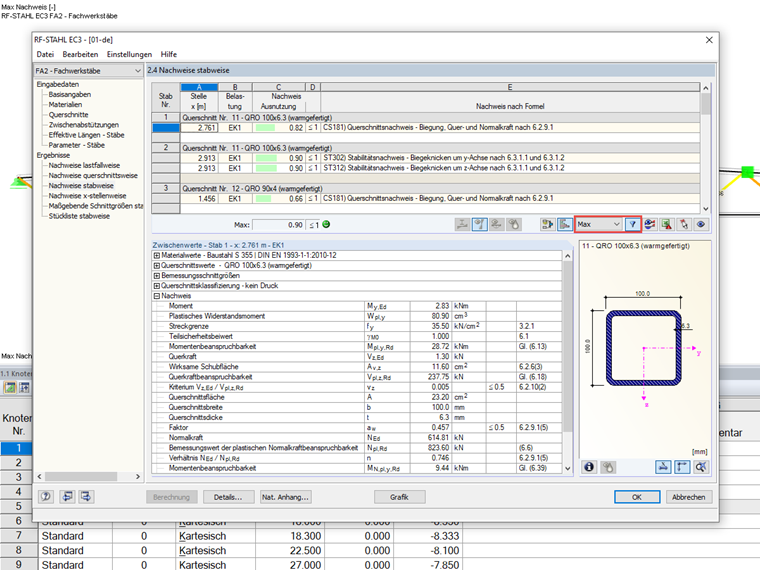Click the first grayed beam display icon
The height and width of the screenshot is (570, 760).
pyautogui.click(x=462, y=224)
